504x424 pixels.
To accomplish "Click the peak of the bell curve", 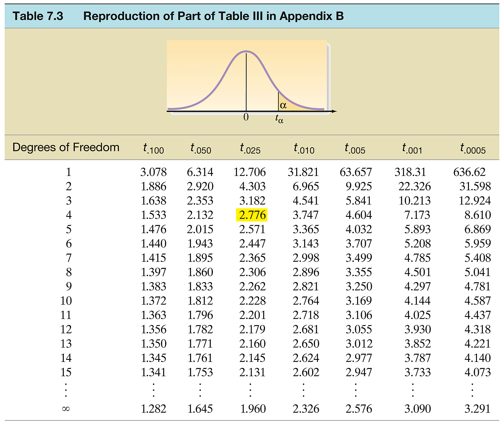I will (x=246, y=52).
